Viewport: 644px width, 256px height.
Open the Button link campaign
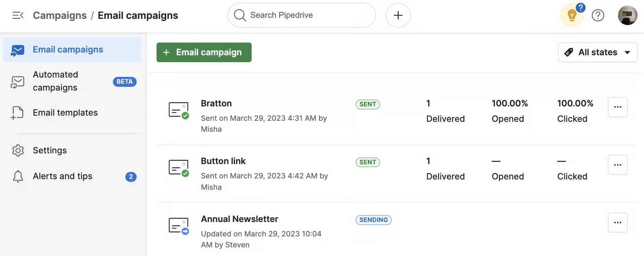tap(223, 161)
